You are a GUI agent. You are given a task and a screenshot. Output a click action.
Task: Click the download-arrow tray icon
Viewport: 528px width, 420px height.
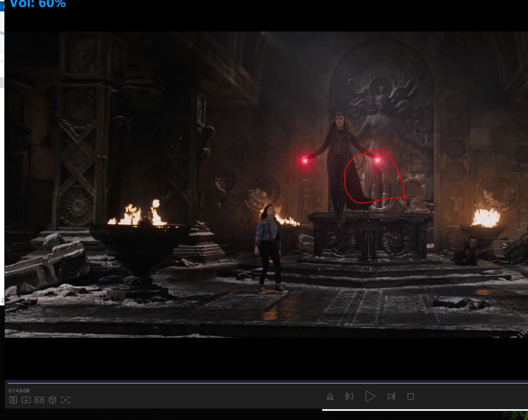(26, 400)
